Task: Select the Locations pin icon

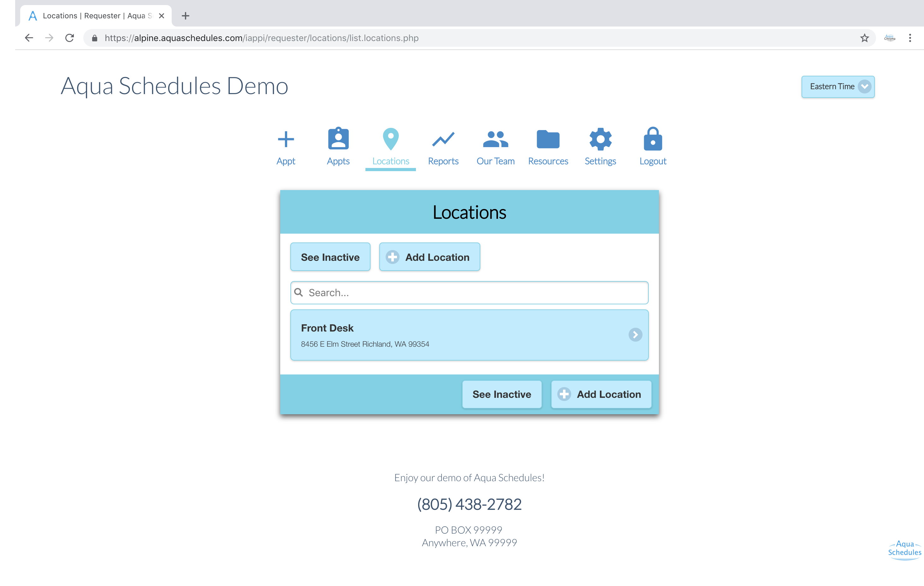Action: [391, 139]
